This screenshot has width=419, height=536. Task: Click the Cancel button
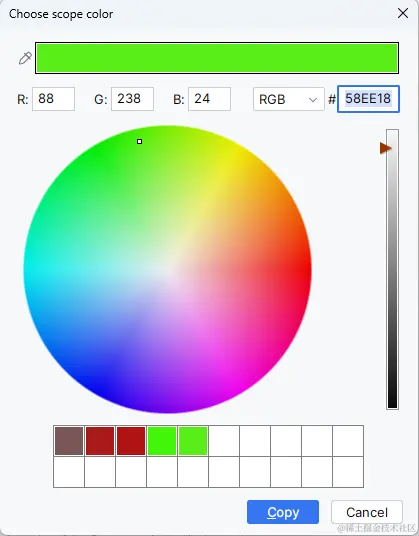click(x=367, y=512)
